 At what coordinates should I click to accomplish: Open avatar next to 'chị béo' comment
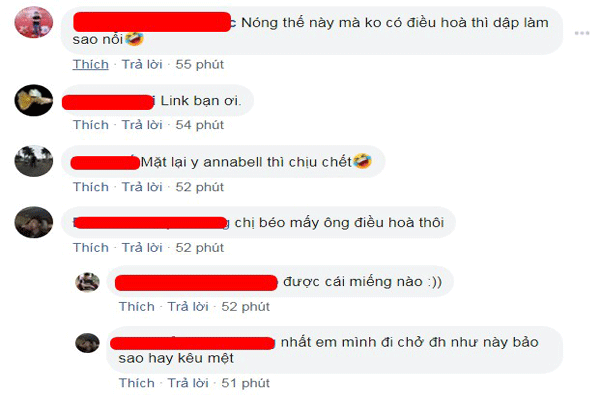coord(34,222)
